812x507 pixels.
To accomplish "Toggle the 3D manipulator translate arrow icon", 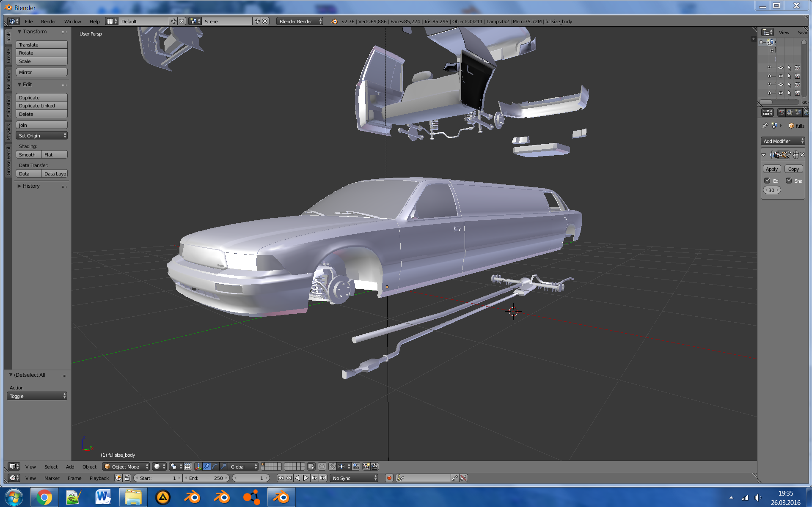I will [206, 466].
